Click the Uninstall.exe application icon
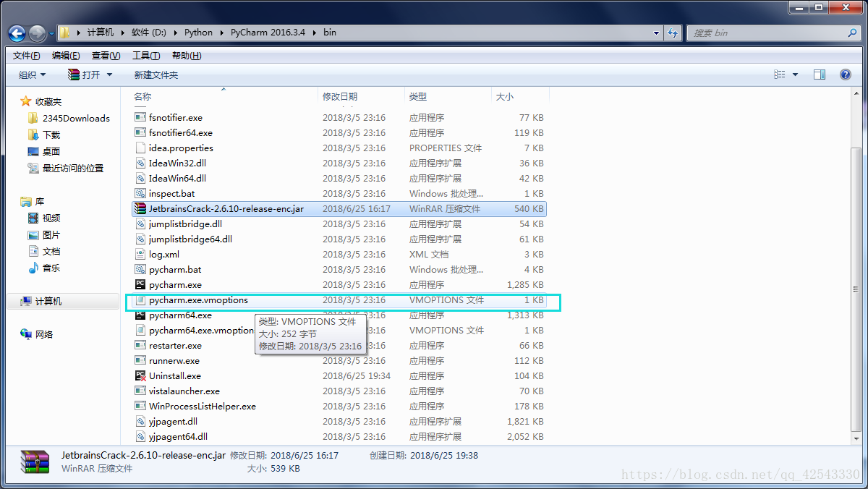This screenshot has height=489, width=868. click(x=141, y=375)
